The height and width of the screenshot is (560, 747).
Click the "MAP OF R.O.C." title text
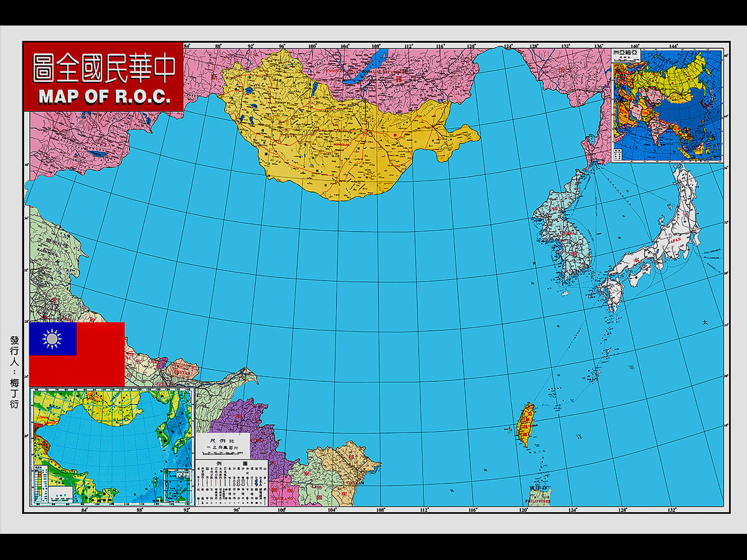[104, 98]
